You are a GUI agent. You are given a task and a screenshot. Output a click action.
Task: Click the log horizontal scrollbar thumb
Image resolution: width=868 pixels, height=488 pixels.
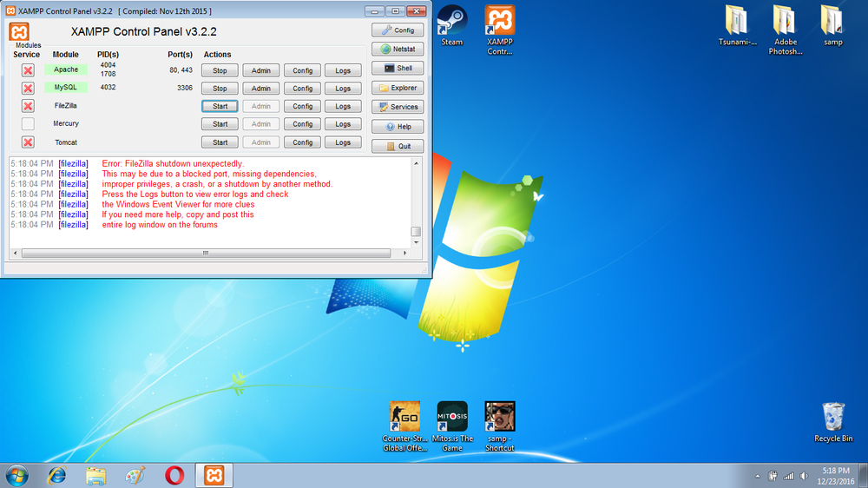coord(206,253)
